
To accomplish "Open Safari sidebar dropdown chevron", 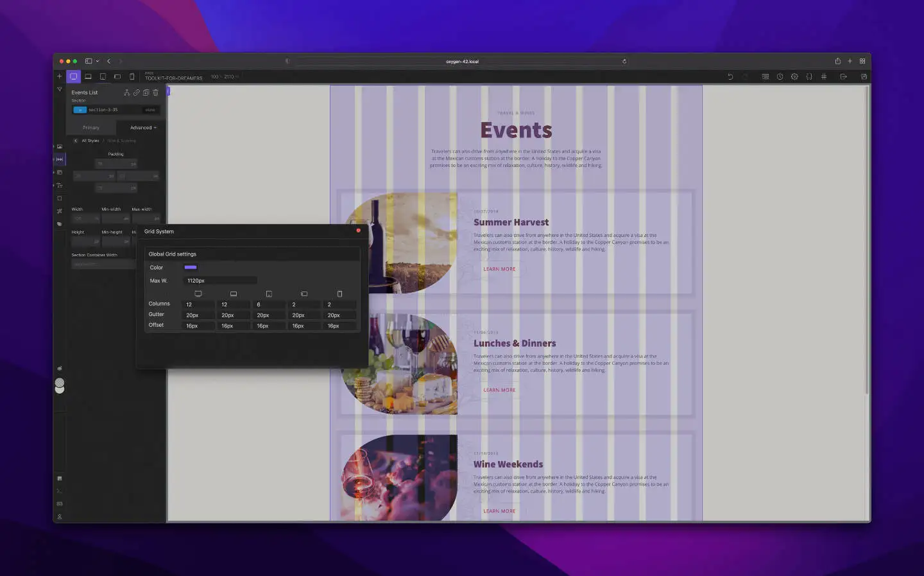I will 98,61.
